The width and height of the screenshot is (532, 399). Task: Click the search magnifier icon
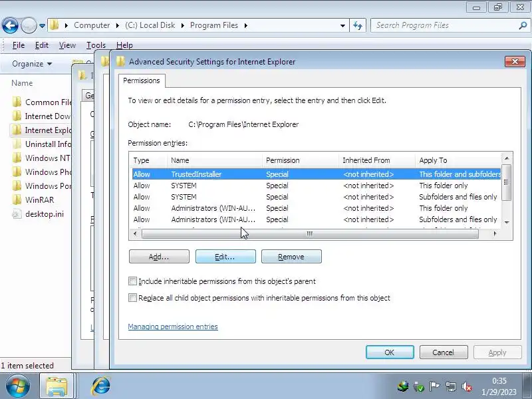(523, 25)
